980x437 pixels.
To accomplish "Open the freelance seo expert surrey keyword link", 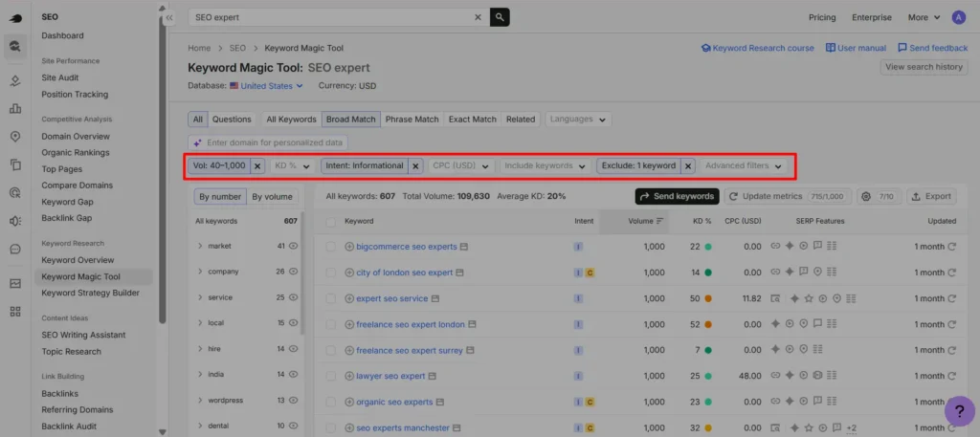I will coord(410,351).
